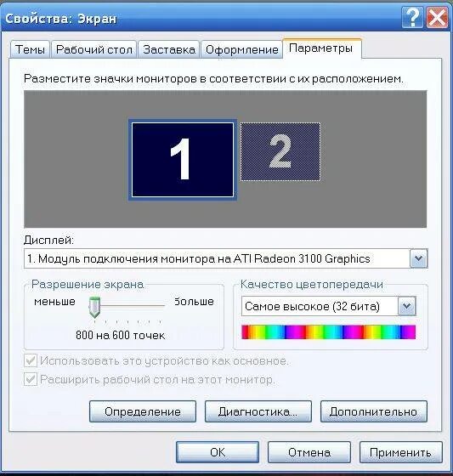Click the color quality spectrum bar
The image size is (453, 476).
point(329,331)
